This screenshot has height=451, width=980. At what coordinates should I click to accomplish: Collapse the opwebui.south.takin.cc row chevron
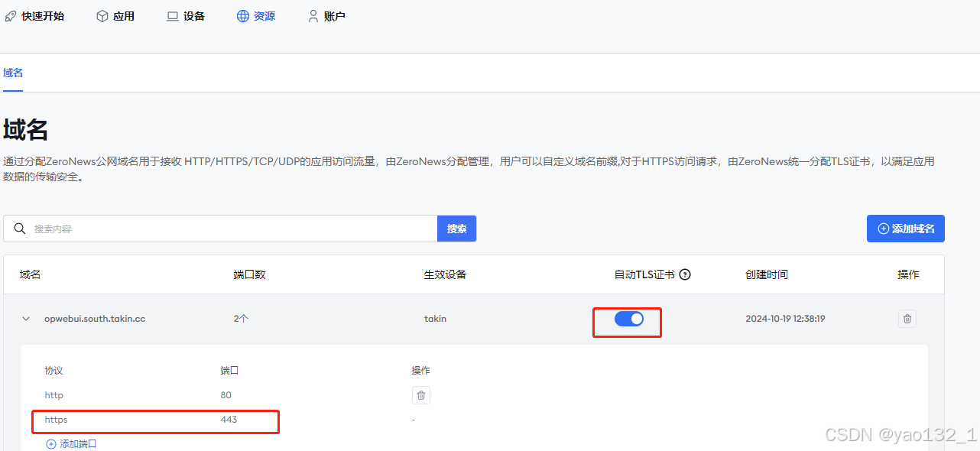tap(26, 319)
